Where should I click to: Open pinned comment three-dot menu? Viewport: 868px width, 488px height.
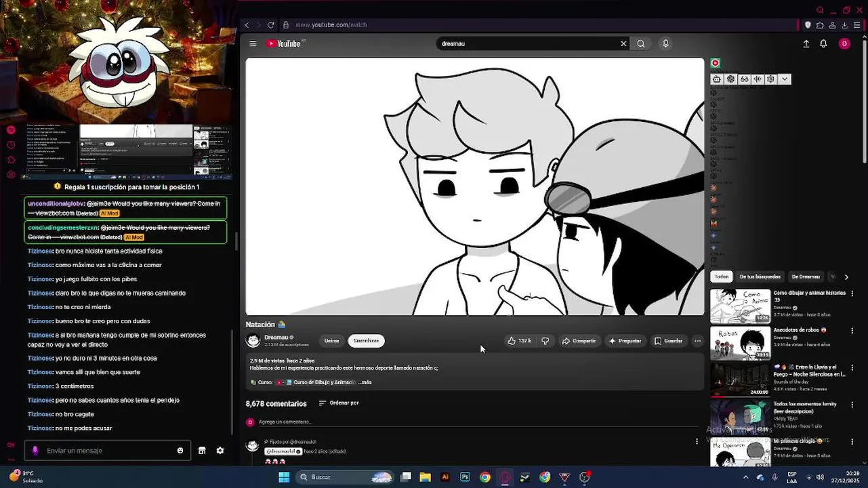coord(697,442)
